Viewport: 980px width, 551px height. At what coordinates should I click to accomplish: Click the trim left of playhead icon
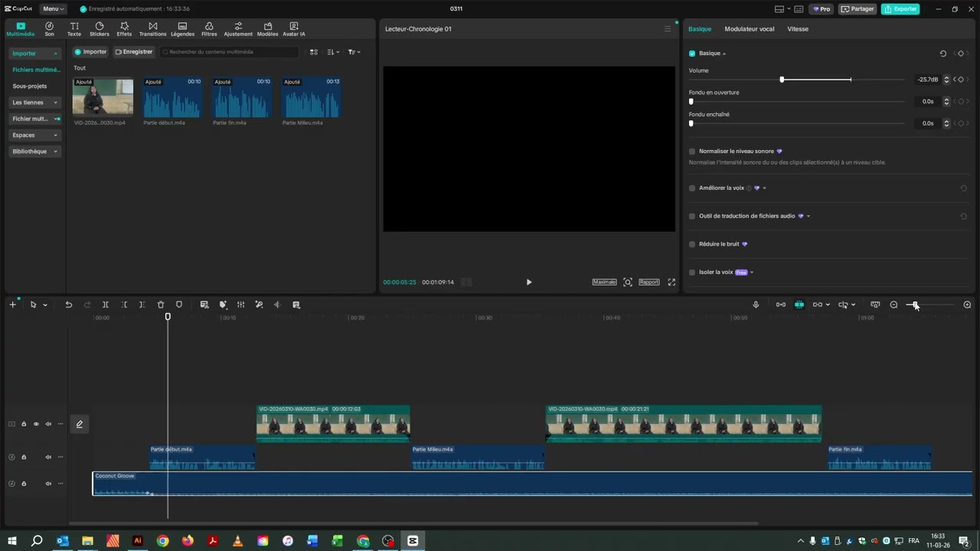tap(124, 305)
